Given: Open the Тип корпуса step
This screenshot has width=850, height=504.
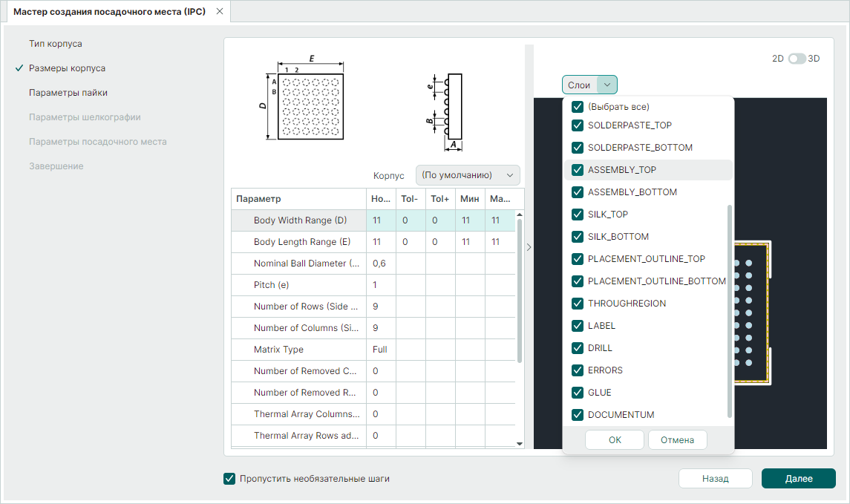Looking at the screenshot, I should [55, 44].
